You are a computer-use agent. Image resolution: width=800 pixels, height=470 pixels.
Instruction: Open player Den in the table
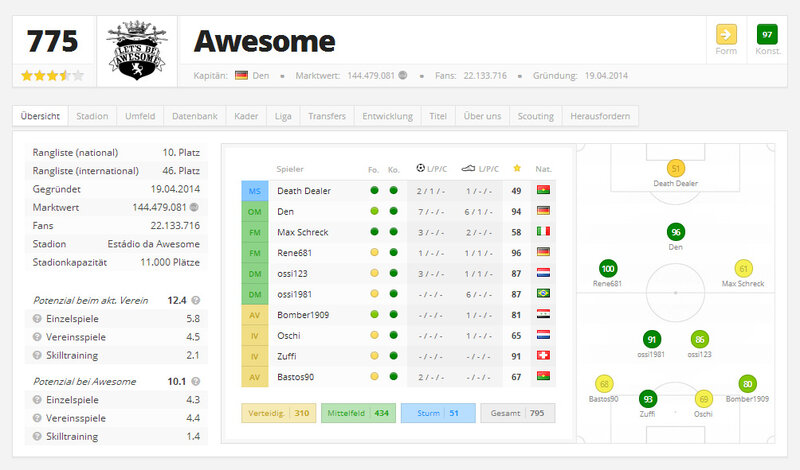tap(285, 212)
